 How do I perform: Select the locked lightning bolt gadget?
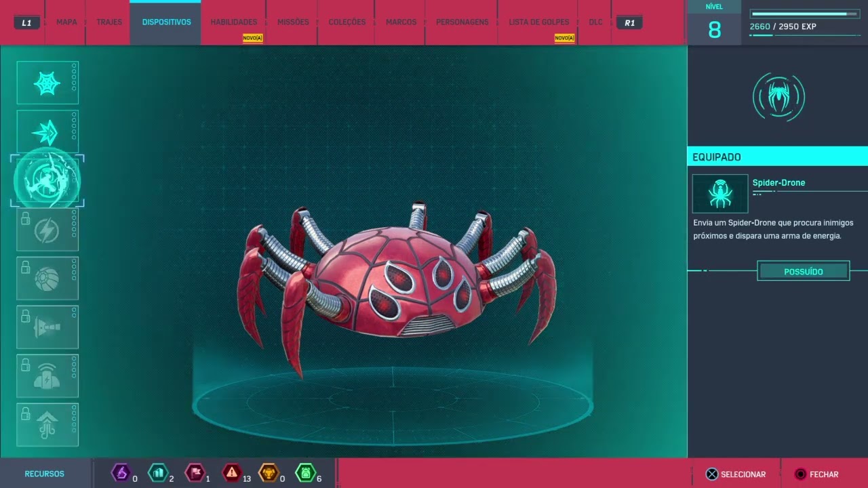click(x=47, y=230)
